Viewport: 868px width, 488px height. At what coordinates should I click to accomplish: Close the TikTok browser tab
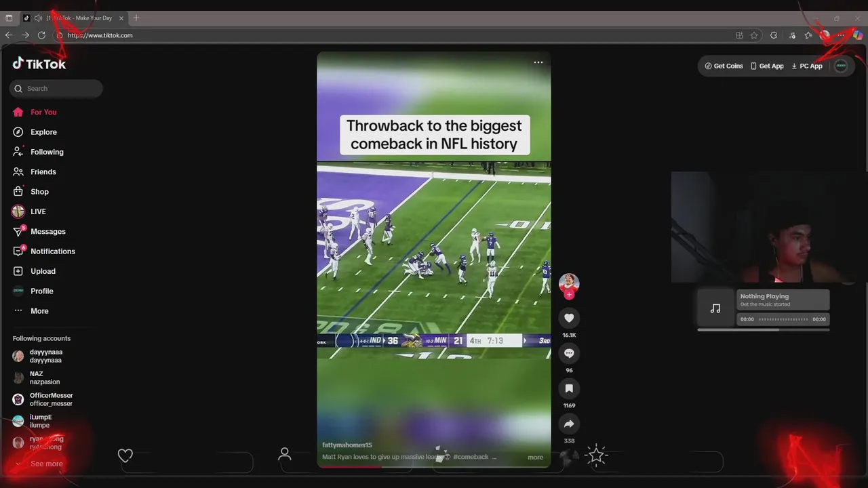(x=121, y=18)
